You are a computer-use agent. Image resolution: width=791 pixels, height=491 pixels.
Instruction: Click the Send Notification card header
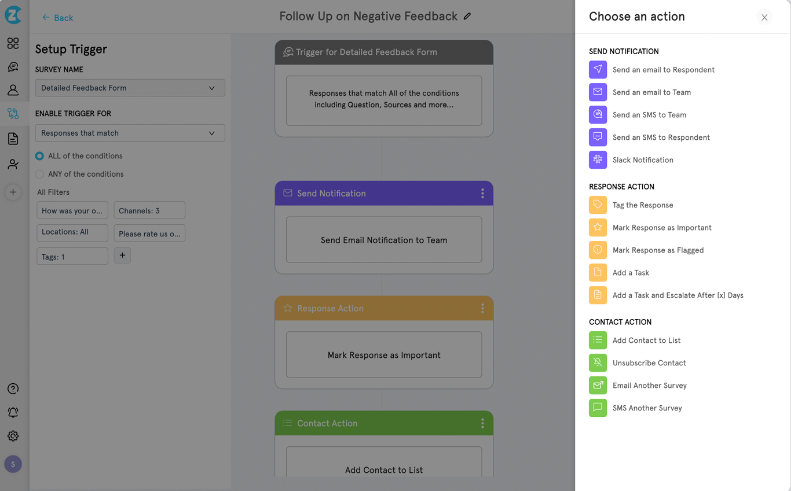coord(384,193)
